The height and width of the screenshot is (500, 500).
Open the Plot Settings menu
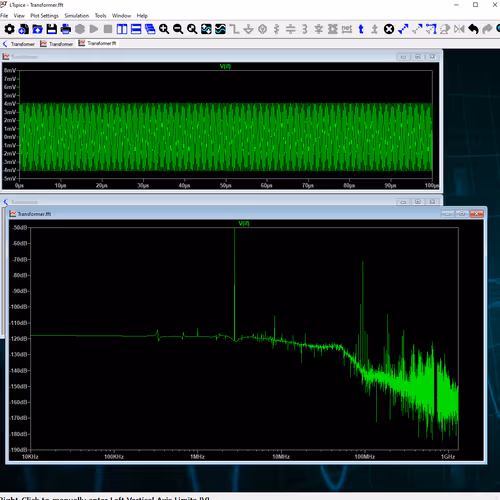[44, 16]
